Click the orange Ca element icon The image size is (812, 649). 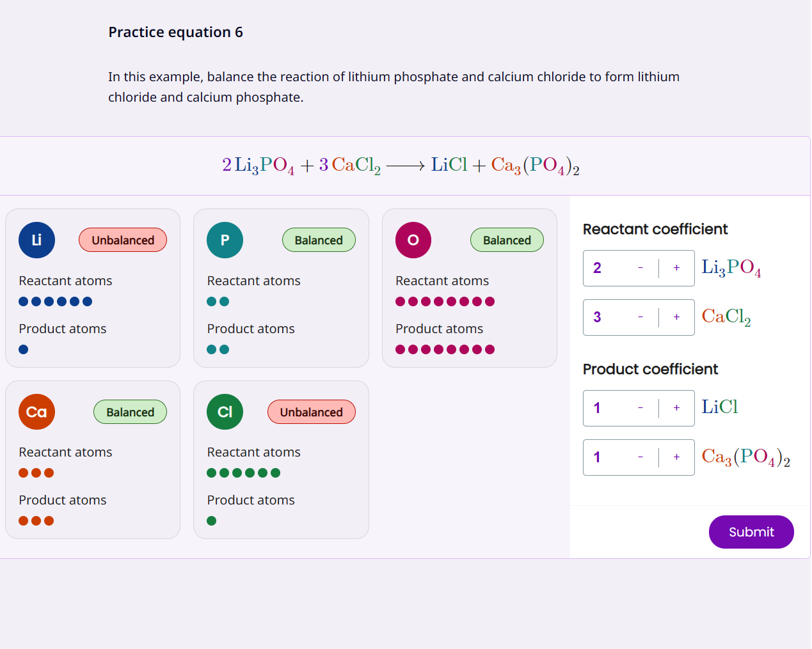point(36,412)
